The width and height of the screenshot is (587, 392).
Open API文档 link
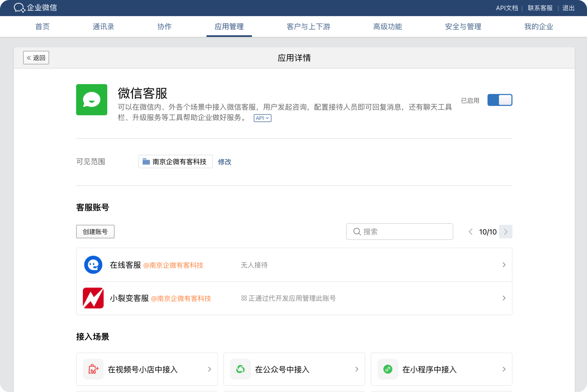click(507, 8)
